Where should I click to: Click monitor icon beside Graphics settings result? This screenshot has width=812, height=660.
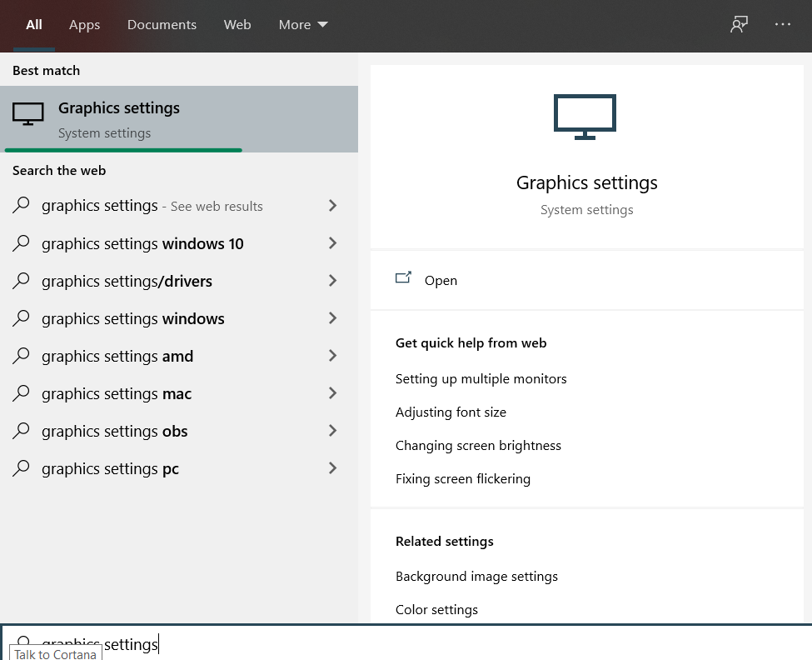(28, 114)
